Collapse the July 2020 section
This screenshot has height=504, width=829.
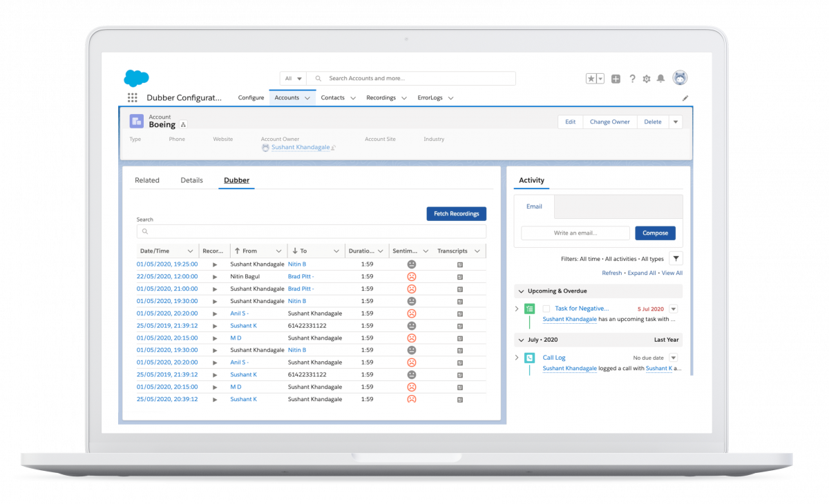pos(522,340)
